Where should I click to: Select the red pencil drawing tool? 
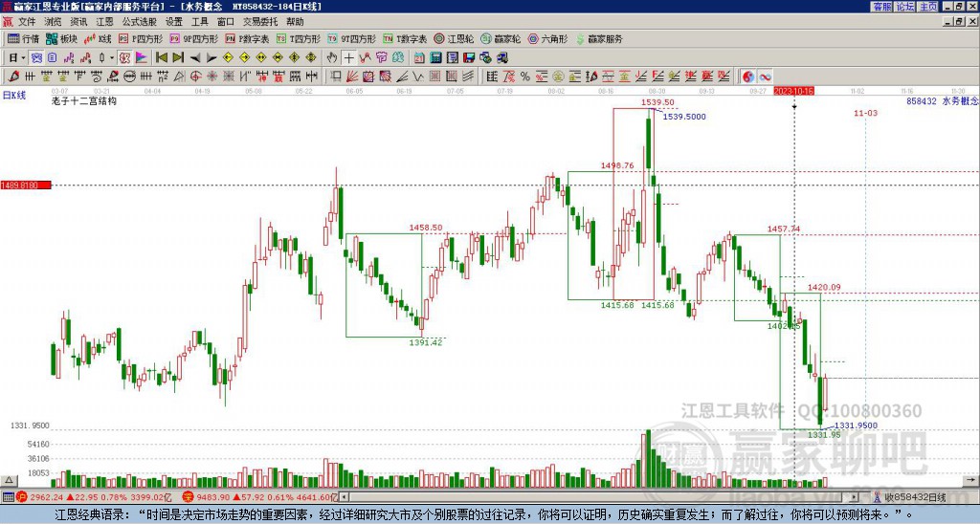[x=13, y=76]
